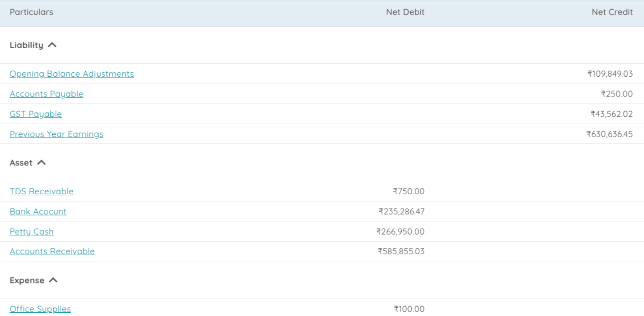Screen dimensions: 644x316
Task: Open the Opening Balance Adjustments ledger link
Action: tap(72, 74)
